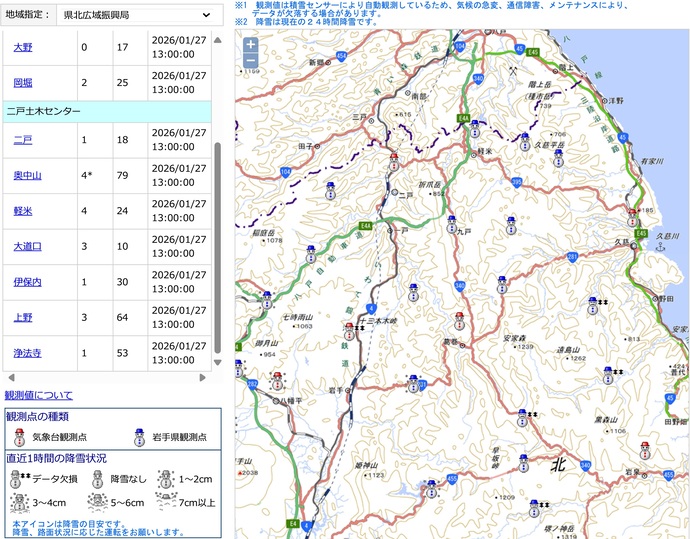Click the snow depth value 79

pos(122,176)
